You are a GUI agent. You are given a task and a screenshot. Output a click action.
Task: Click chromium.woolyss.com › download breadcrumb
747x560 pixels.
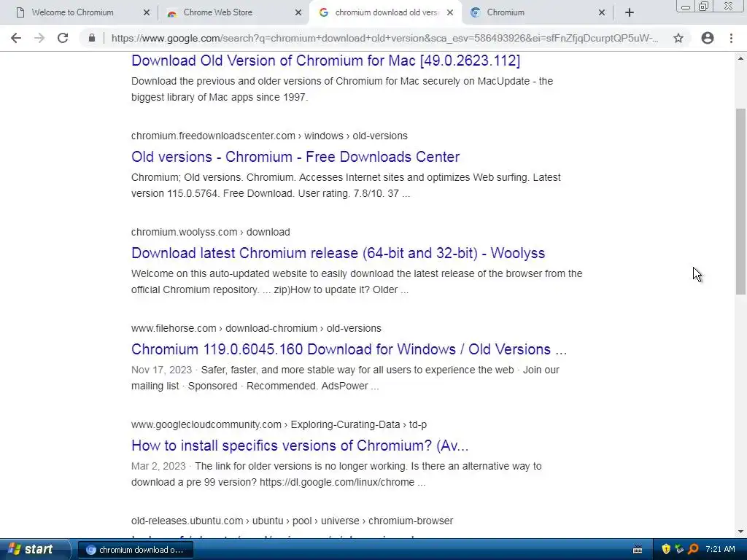[211, 232]
